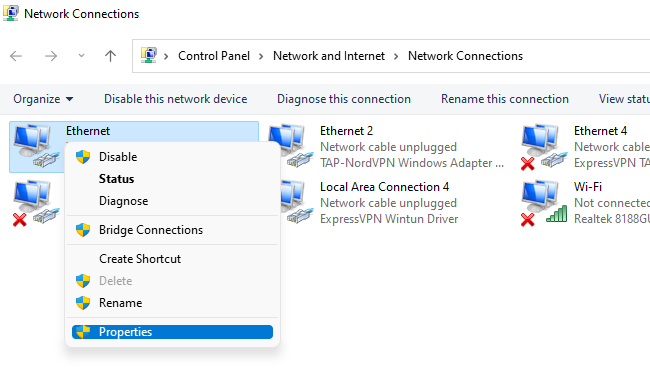
Task: Open Properties from context menu
Action: (172, 332)
